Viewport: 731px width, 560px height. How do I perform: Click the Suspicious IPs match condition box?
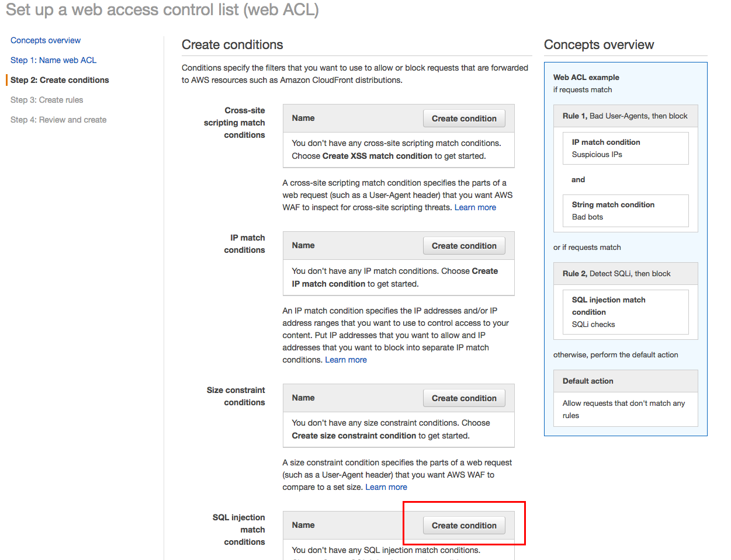pos(625,148)
